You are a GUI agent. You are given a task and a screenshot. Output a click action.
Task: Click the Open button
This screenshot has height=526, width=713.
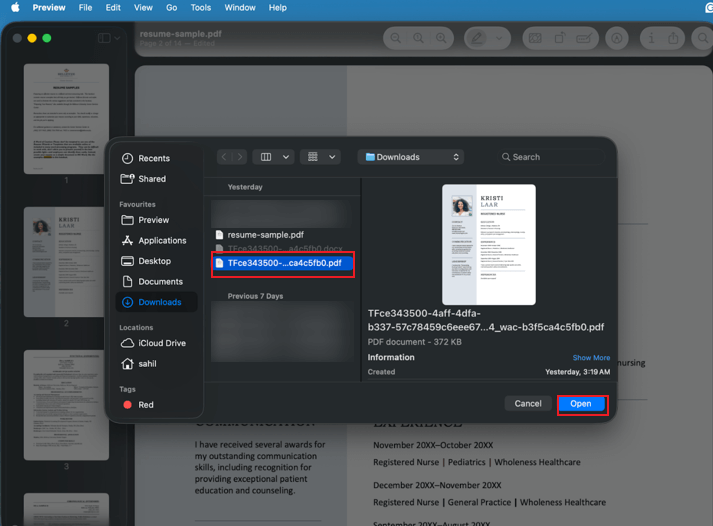coord(581,404)
